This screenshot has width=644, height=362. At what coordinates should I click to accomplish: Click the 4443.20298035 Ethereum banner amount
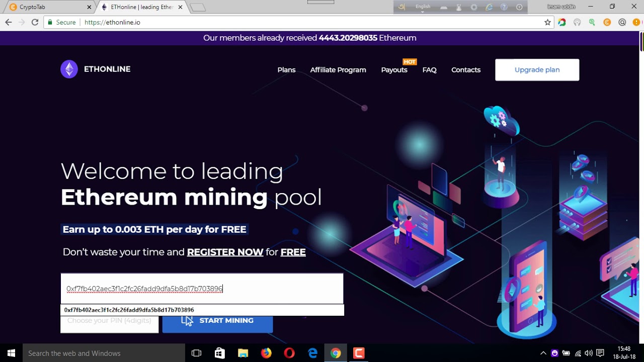(x=348, y=38)
